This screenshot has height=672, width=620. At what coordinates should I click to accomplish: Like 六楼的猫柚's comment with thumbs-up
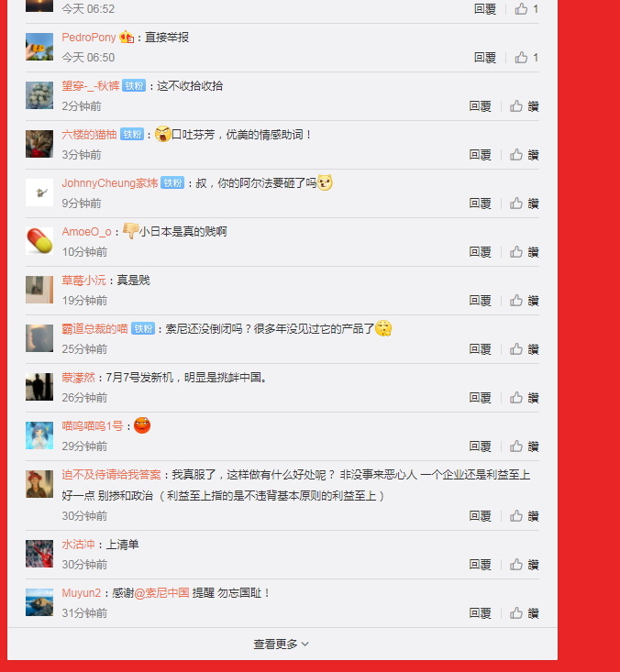(524, 154)
